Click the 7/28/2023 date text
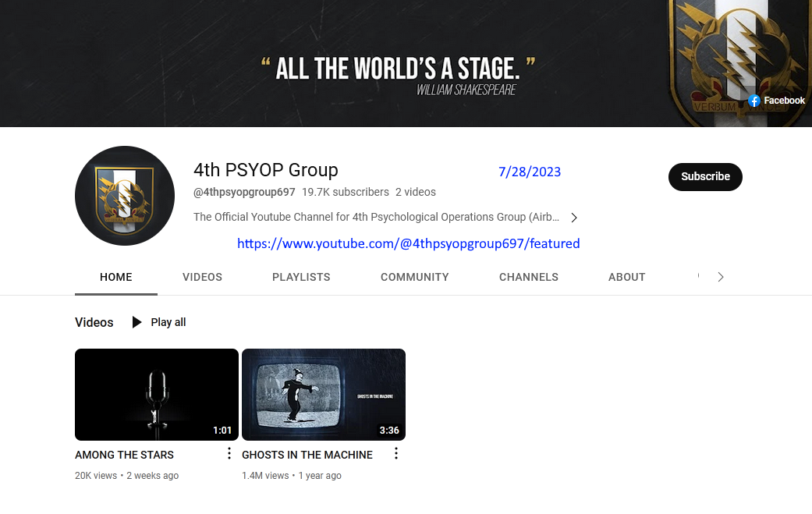This screenshot has height=514, width=812. pyautogui.click(x=530, y=172)
